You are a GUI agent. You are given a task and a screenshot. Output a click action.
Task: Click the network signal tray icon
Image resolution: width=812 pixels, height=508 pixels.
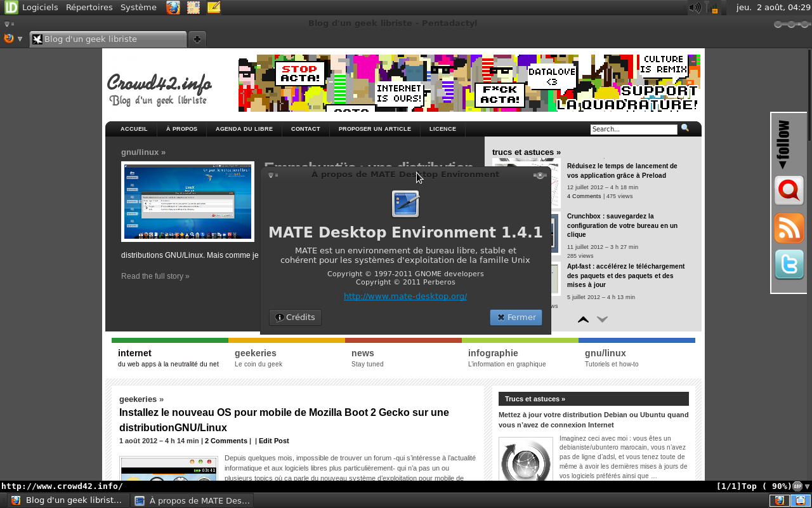pyautogui.click(x=712, y=8)
